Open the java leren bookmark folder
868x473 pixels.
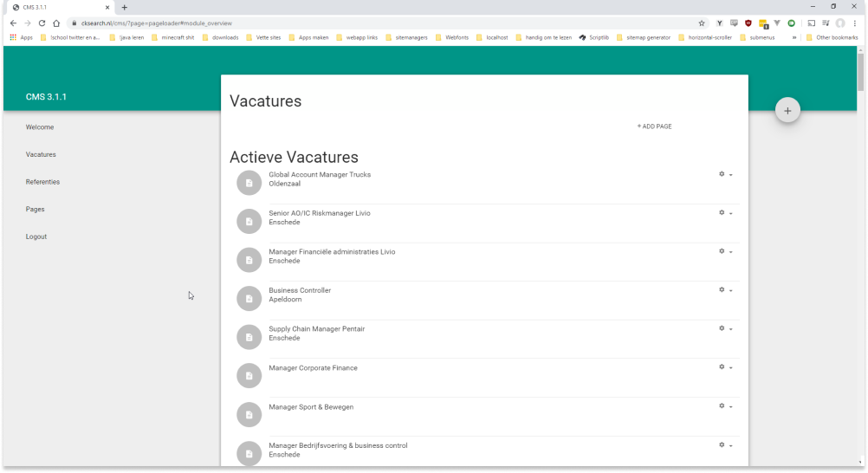click(x=126, y=37)
